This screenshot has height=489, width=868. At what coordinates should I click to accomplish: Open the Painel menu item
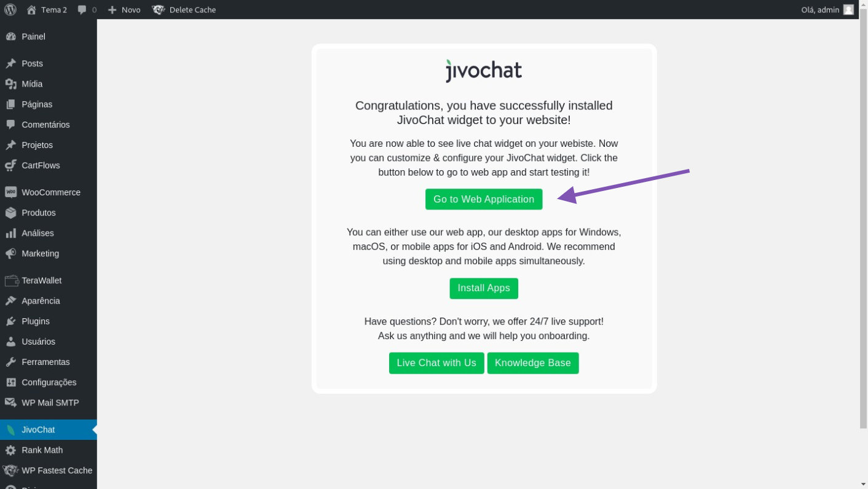click(49, 37)
